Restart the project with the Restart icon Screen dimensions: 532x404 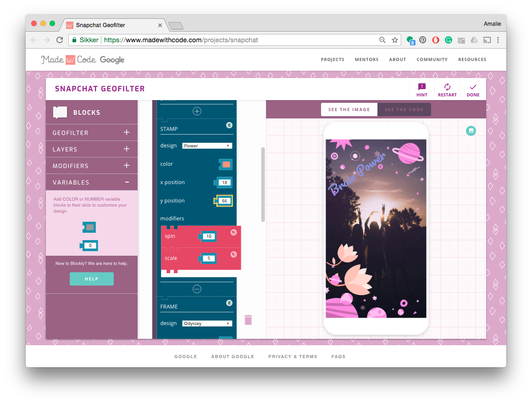tap(447, 87)
